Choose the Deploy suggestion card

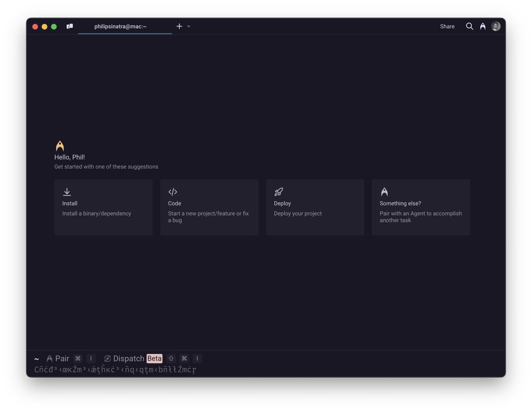pyautogui.click(x=315, y=207)
